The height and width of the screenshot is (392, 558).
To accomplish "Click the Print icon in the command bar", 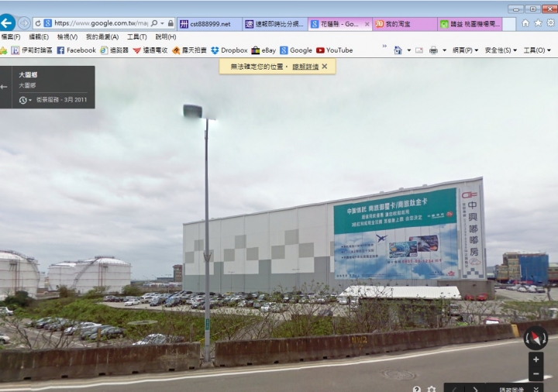I will (x=433, y=50).
